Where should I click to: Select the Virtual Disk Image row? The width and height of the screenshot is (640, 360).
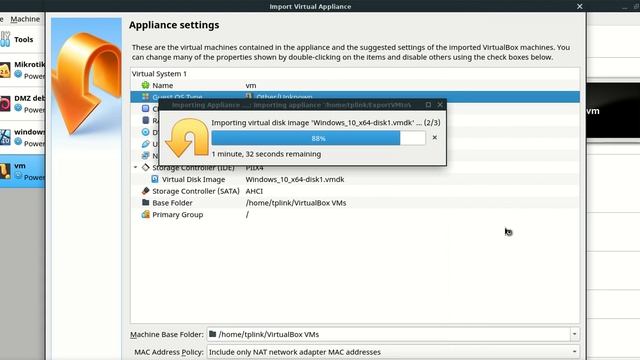point(355,179)
